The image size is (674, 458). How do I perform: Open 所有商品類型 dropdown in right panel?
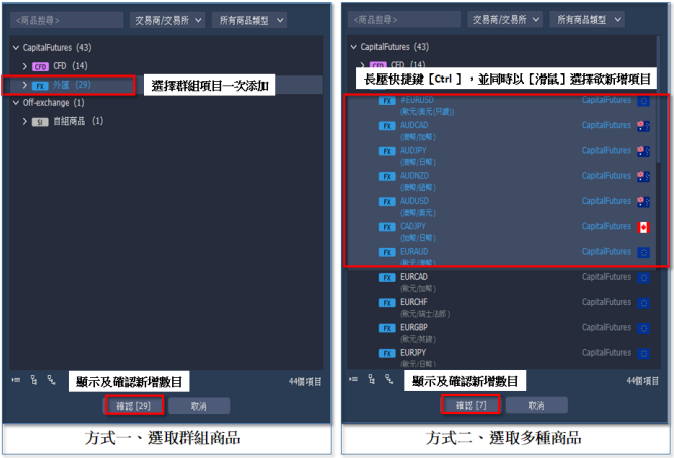588,20
